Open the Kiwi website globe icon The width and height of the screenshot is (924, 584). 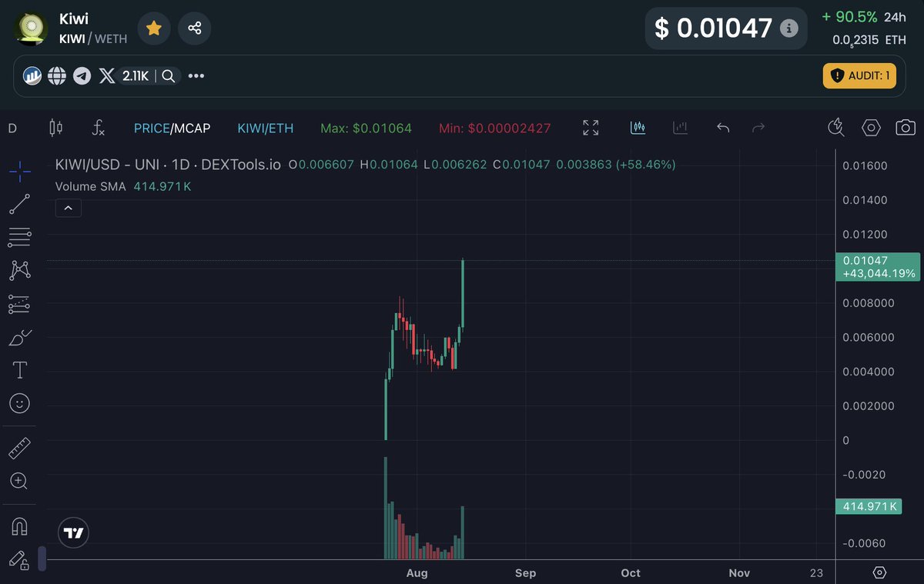57,76
